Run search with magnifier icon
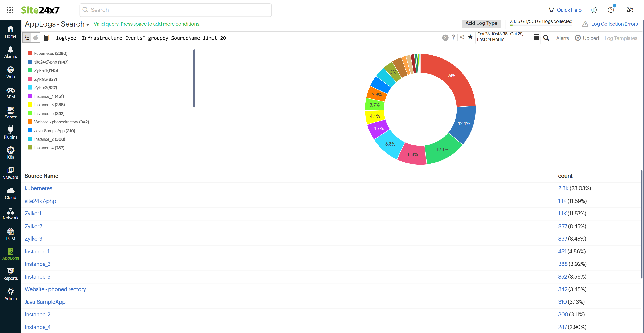The height and width of the screenshot is (333, 644). tap(546, 38)
